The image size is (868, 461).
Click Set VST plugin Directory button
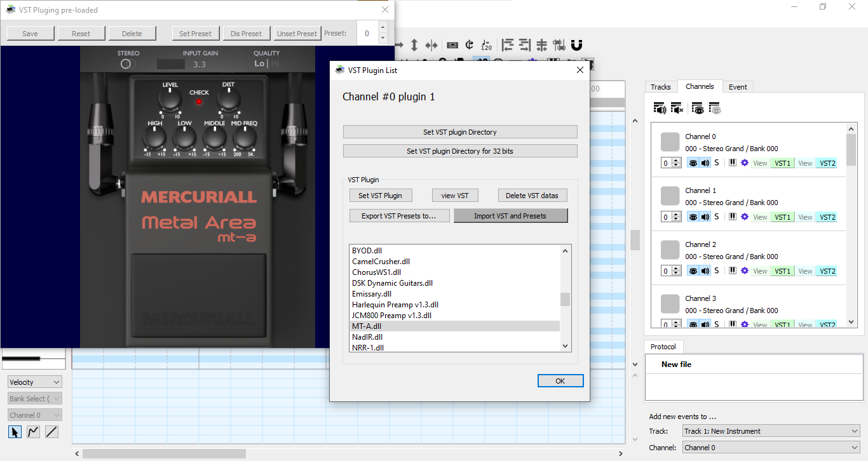tap(460, 132)
